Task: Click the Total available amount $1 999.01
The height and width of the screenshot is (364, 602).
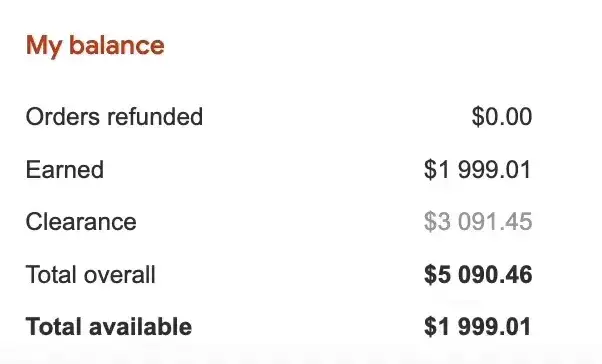Action: (x=478, y=327)
